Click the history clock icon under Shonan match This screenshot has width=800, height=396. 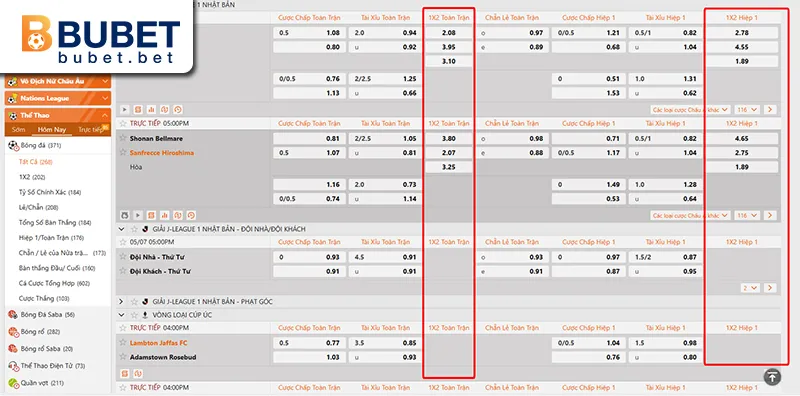coord(191,215)
